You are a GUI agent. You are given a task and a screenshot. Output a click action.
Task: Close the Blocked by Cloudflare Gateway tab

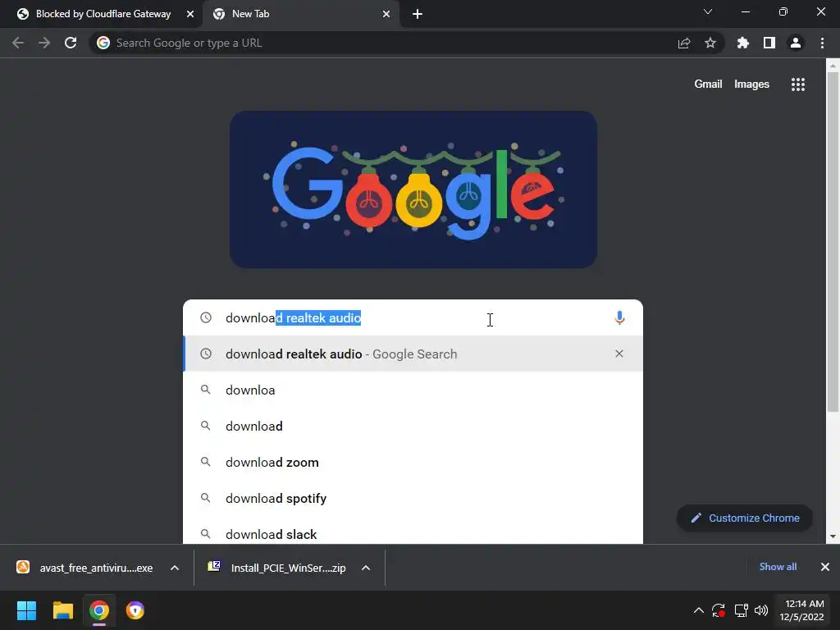(x=190, y=14)
